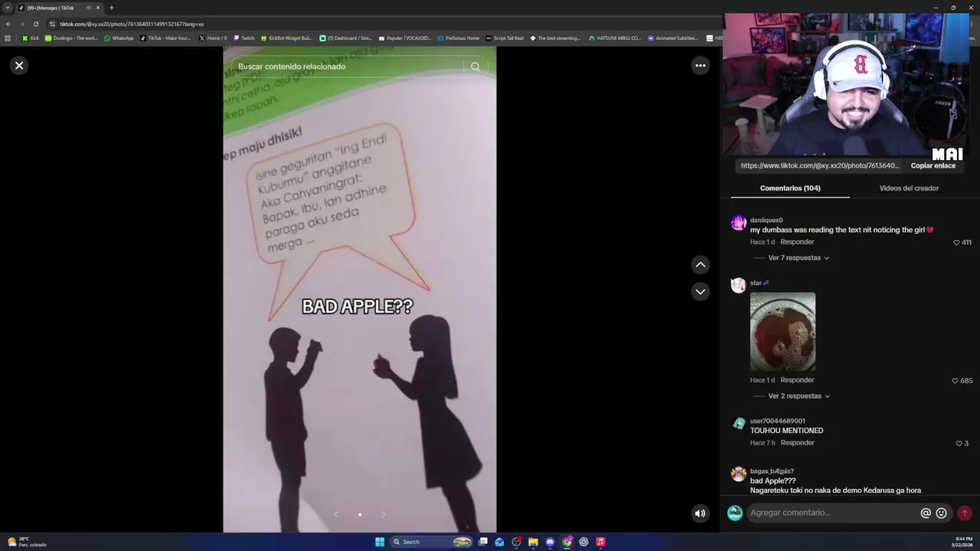Go back in browser history
Screen dimensions: 980x551
8,24
